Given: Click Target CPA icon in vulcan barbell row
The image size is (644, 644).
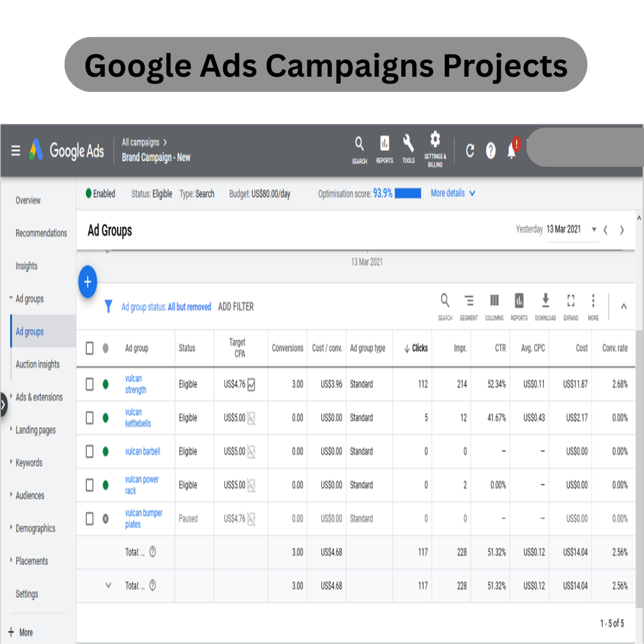Looking at the screenshot, I should [x=252, y=452].
